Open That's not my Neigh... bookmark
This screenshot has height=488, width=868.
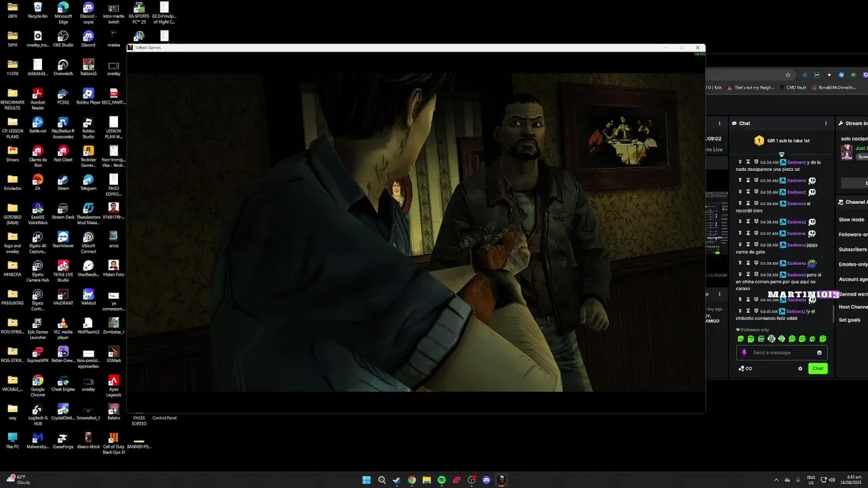coord(751,87)
